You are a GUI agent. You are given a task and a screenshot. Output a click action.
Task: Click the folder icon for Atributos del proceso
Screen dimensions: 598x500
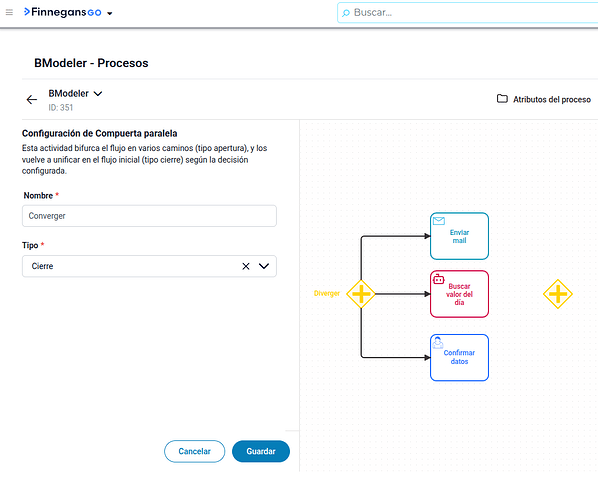(502, 99)
